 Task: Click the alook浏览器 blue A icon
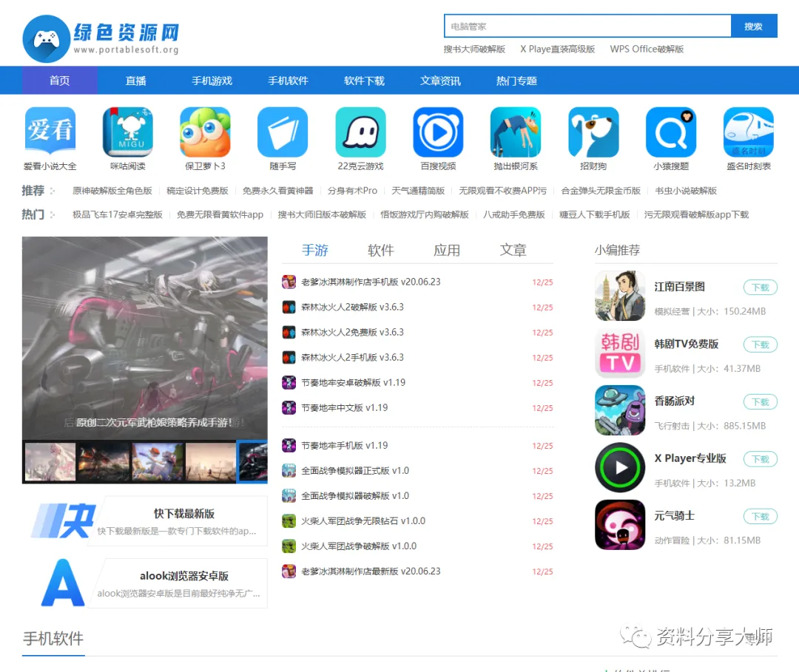(63, 583)
